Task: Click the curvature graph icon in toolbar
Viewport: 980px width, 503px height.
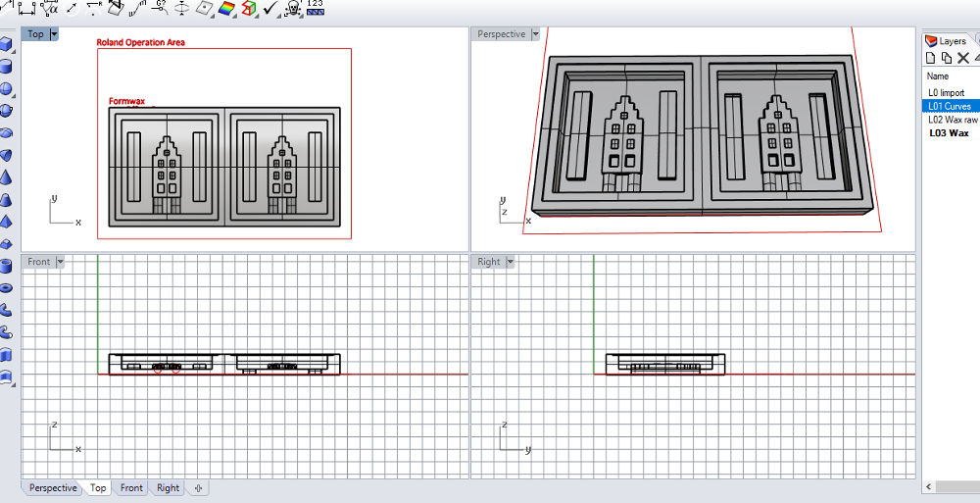Action: click(137, 8)
